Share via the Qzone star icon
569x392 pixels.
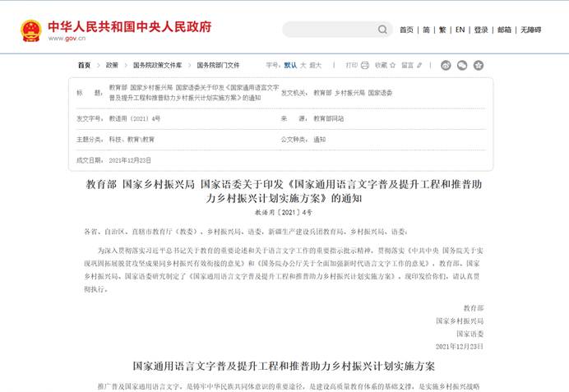point(479,65)
